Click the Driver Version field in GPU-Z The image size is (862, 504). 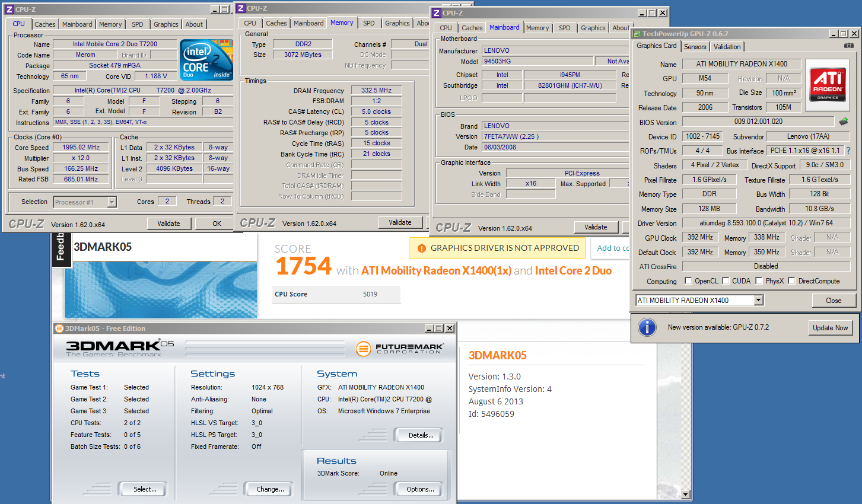766,224
